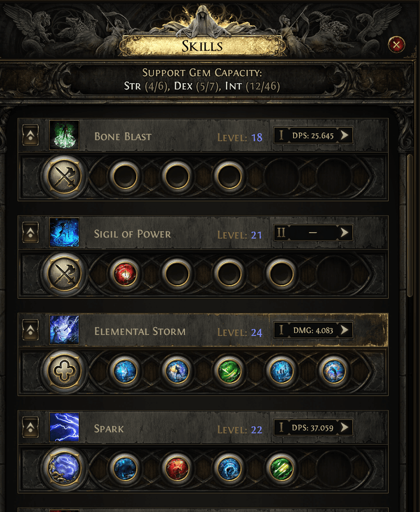420x512 pixels.
Task: Open Spark DPS details arrow
Action: pos(345,427)
